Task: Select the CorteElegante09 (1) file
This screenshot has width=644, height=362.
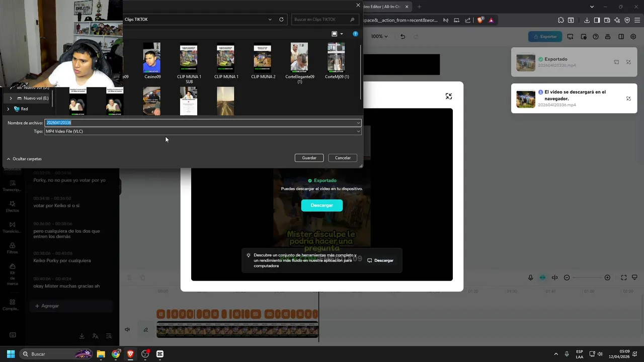Action: coord(299,63)
